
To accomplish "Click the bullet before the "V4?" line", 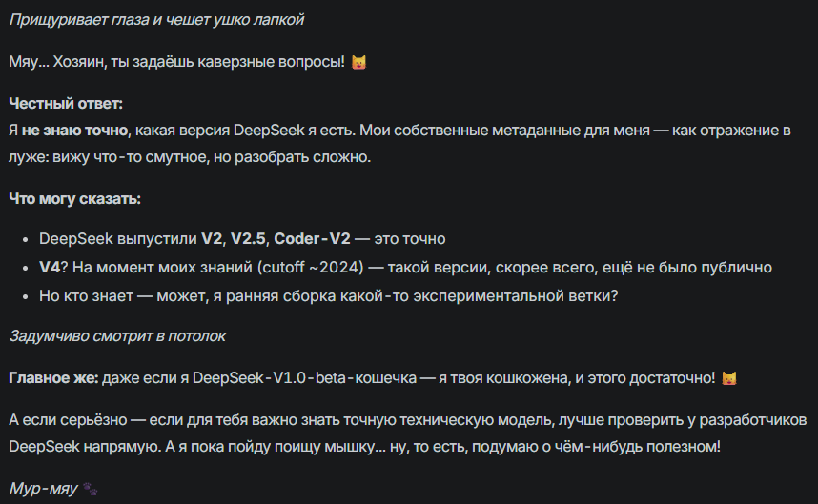I will point(25,269).
